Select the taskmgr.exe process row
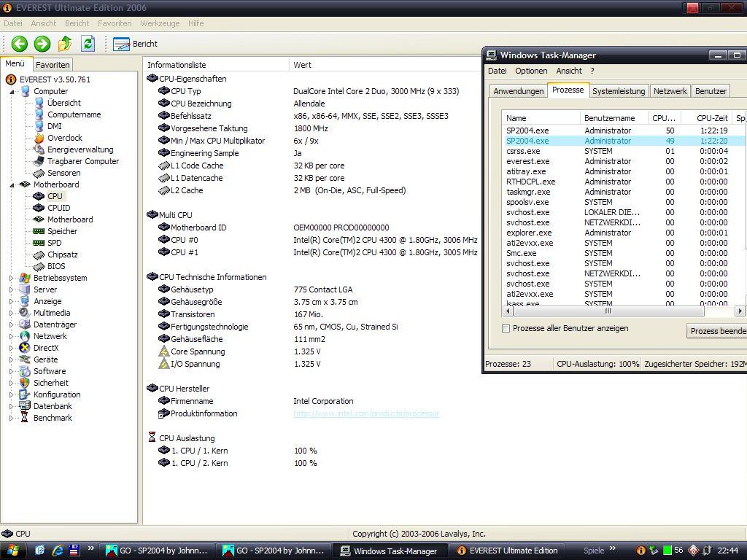Viewport: 747px width, 560px height. [624, 192]
